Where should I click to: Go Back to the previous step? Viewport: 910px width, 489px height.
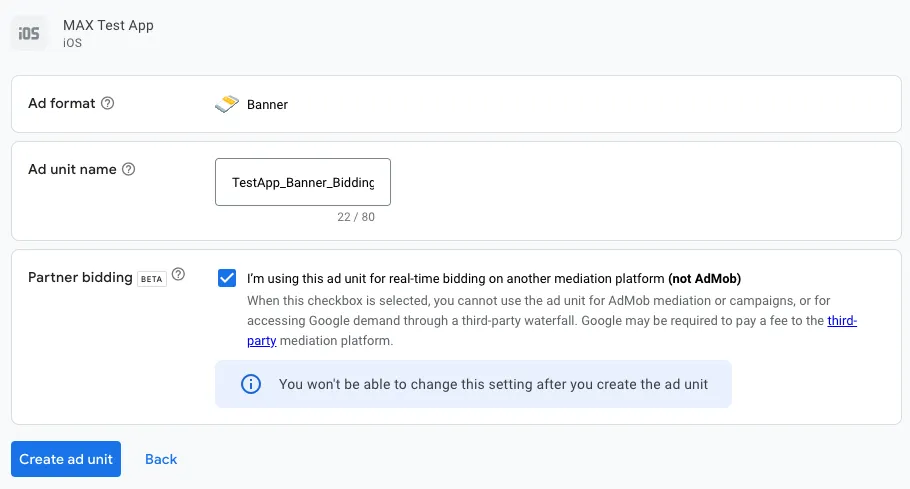coord(161,459)
